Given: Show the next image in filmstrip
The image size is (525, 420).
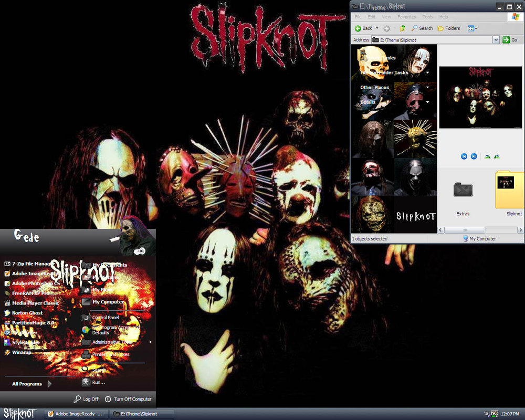Looking at the screenshot, I should coord(474,156).
